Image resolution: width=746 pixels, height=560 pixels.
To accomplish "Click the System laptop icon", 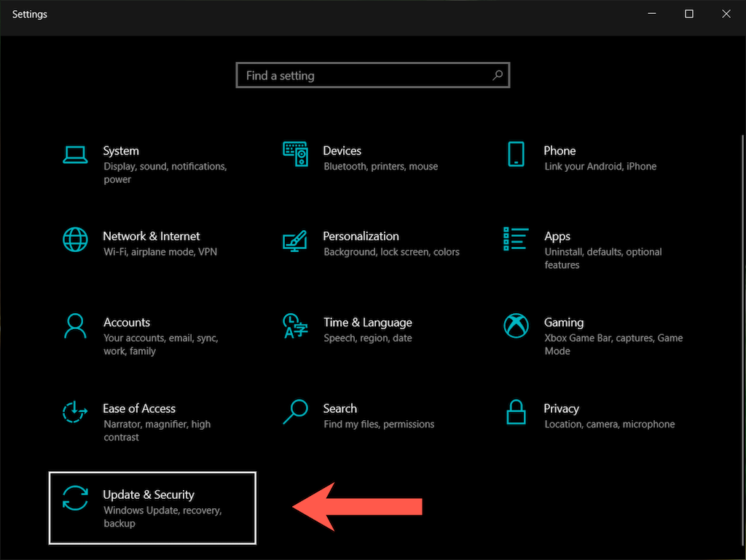I will (x=75, y=154).
